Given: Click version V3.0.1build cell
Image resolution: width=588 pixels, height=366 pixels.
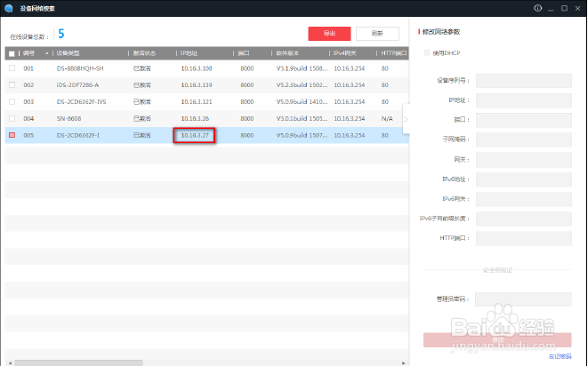Looking at the screenshot, I should [x=302, y=118].
